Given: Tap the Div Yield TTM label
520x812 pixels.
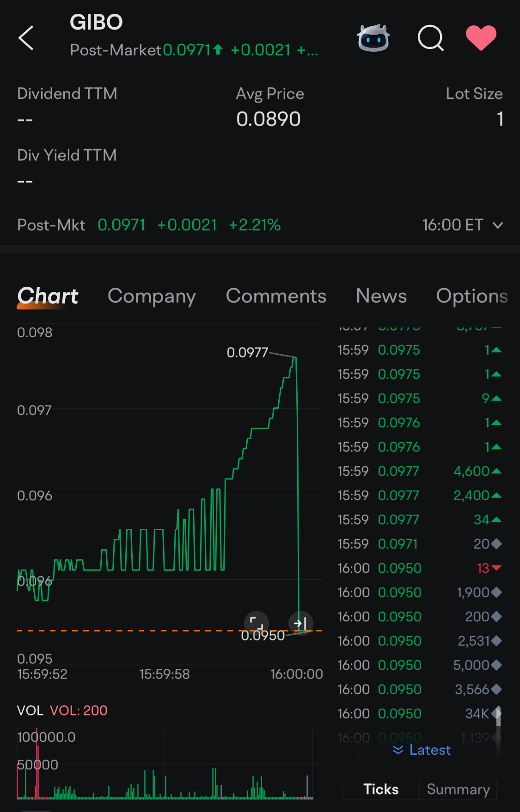Looking at the screenshot, I should (x=67, y=155).
